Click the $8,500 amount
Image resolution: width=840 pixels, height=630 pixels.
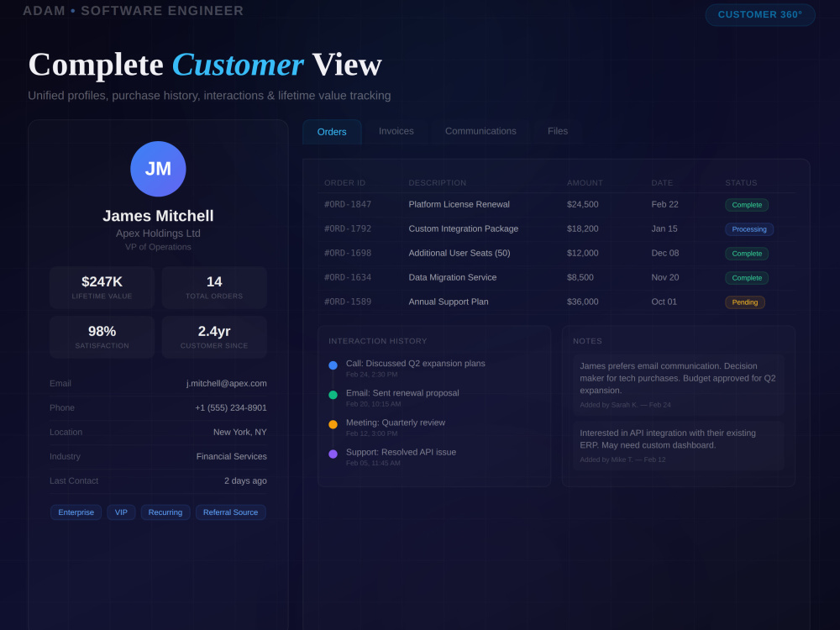[580, 277]
